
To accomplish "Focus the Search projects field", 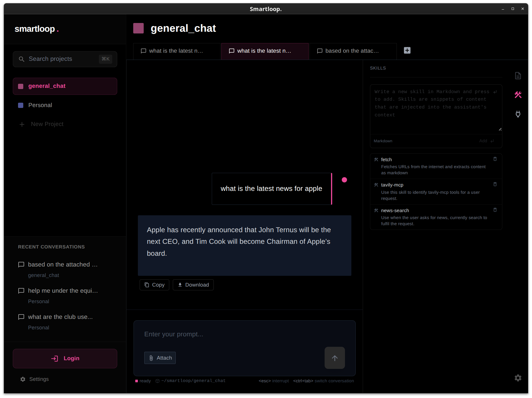I will click(65, 59).
